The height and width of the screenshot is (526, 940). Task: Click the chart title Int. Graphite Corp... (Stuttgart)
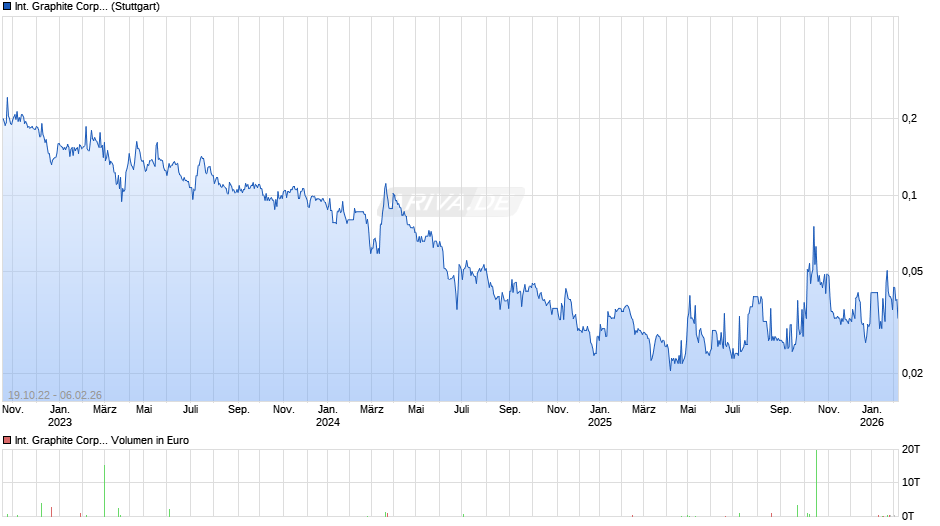[x=88, y=7]
